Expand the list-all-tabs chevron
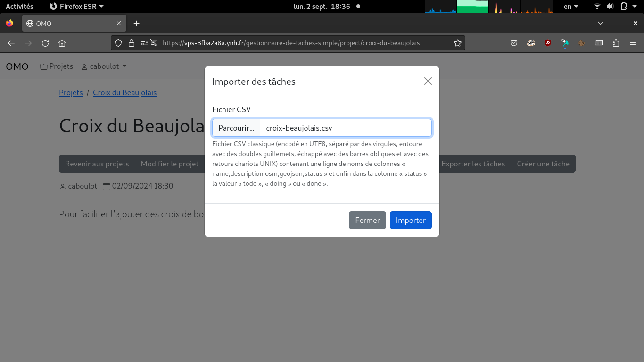The width and height of the screenshot is (644, 362). tap(600, 23)
